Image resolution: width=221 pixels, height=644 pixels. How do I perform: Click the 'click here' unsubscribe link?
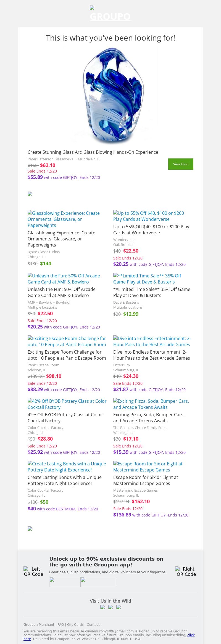191,635
